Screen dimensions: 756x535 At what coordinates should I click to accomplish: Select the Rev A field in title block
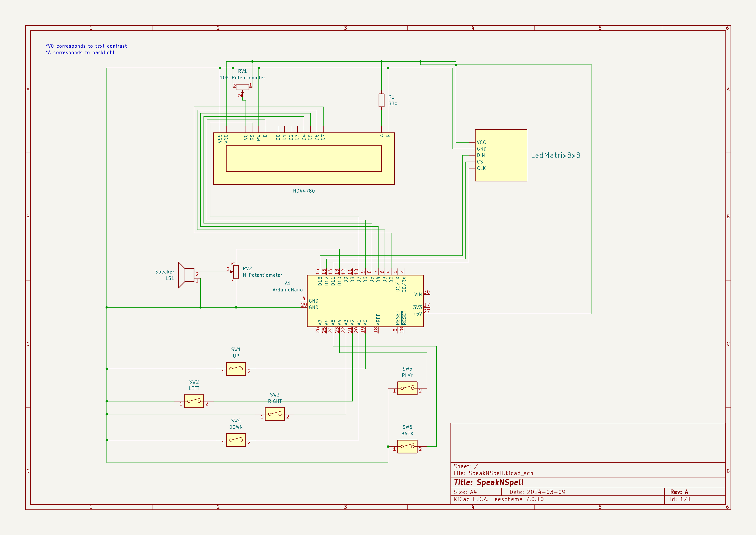tap(679, 492)
